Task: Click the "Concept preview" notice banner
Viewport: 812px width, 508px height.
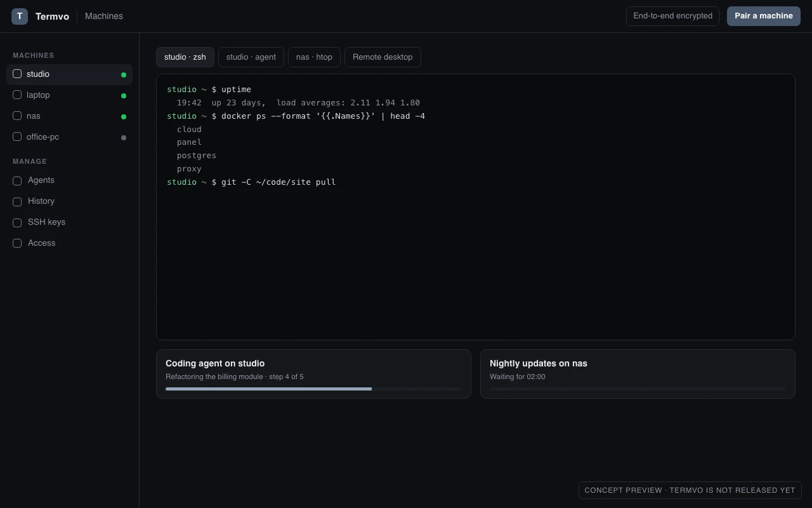Action: click(690, 490)
